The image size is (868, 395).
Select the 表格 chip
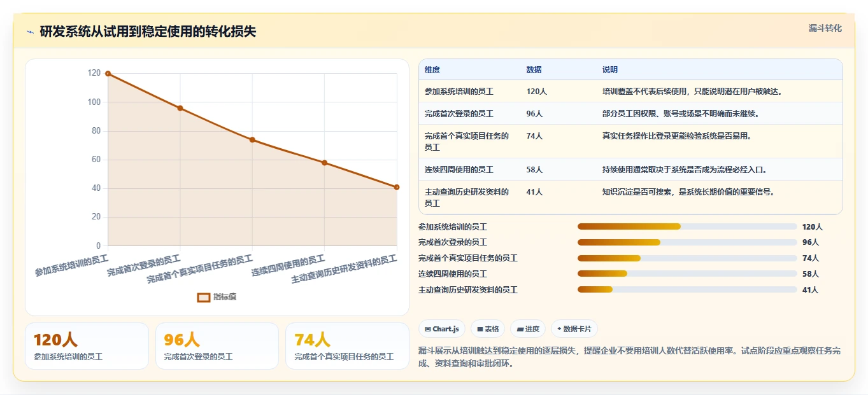(x=488, y=329)
